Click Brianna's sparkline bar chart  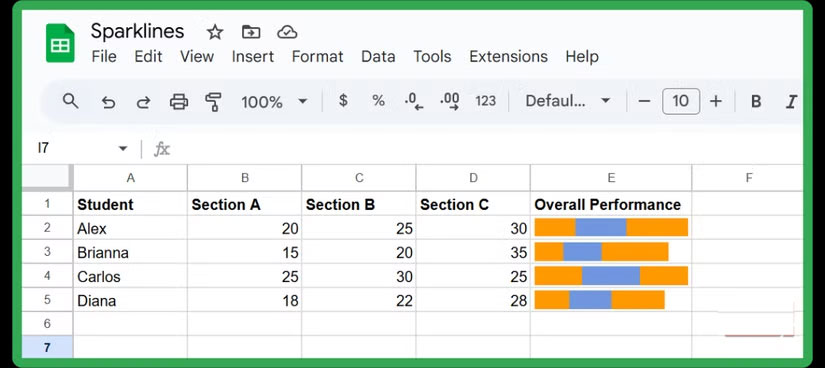pos(601,252)
